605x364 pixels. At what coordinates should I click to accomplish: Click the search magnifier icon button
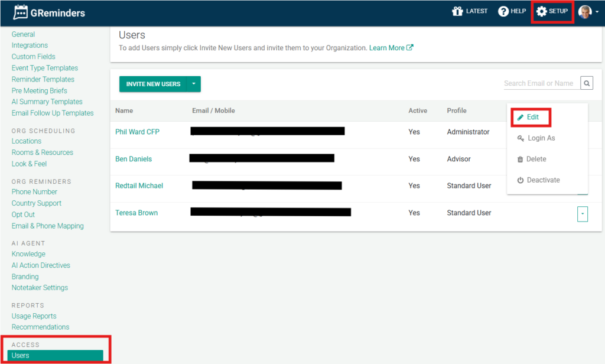(x=587, y=83)
